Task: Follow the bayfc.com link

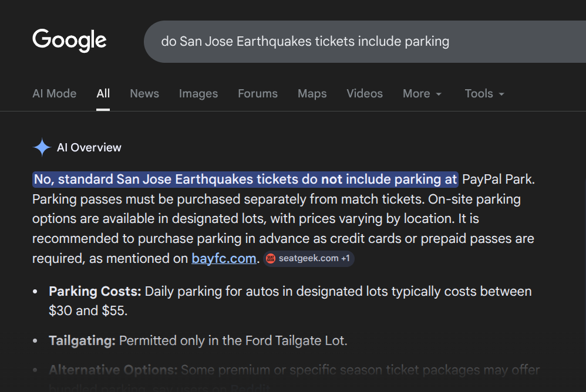Action: (x=224, y=259)
